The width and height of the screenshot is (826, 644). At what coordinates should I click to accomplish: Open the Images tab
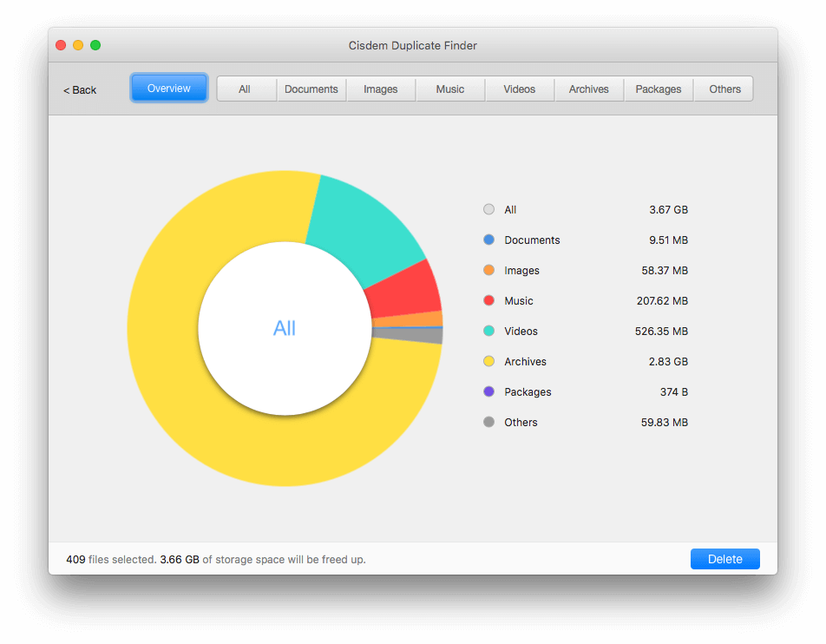coord(381,89)
